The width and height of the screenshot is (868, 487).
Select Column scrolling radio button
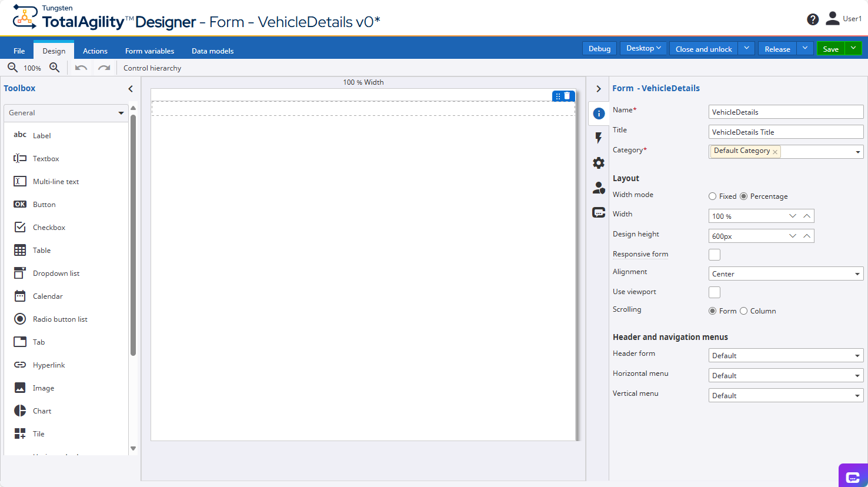click(744, 311)
